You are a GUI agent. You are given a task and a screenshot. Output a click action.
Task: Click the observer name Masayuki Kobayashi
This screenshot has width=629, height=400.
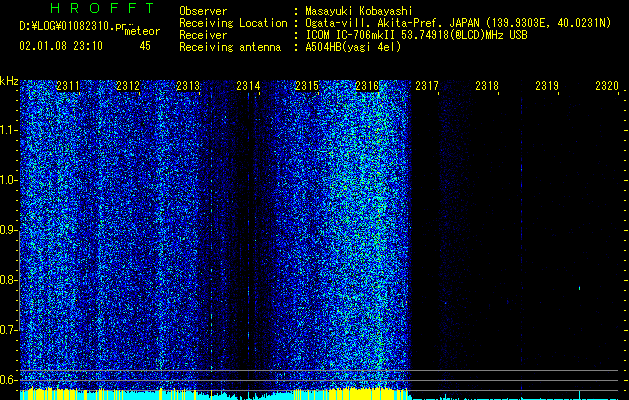359,11
